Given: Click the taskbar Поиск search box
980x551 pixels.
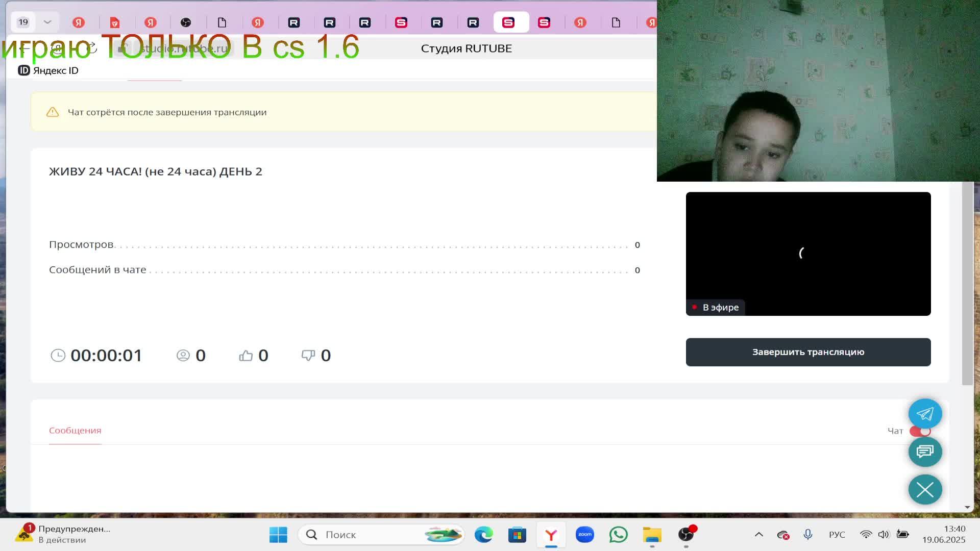Looking at the screenshot, I should coord(381,535).
